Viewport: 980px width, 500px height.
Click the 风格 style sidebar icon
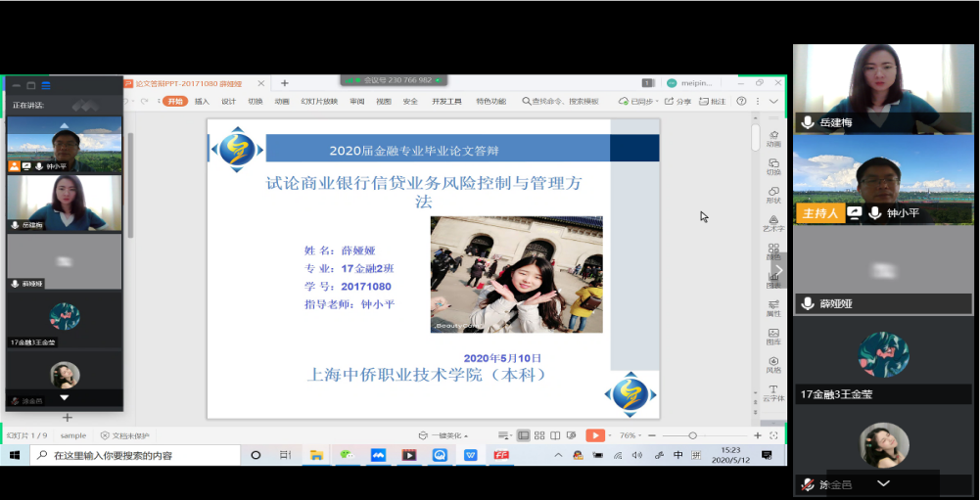pyautogui.click(x=773, y=365)
